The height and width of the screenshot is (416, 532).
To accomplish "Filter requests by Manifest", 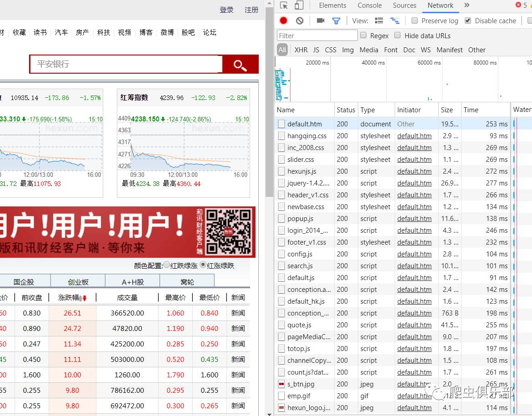I will 449,50.
